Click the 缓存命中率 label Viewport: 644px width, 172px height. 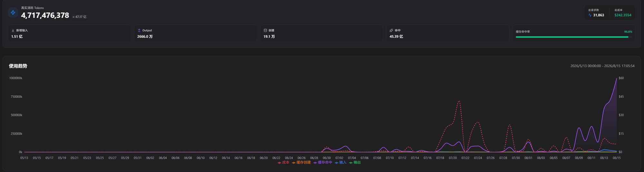pyautogui.click(x=523, y=32)
